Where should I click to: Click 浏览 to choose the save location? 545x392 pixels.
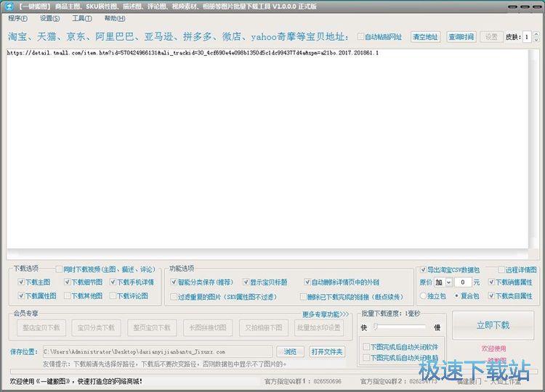pyautogui.click(x=290, y=351)
